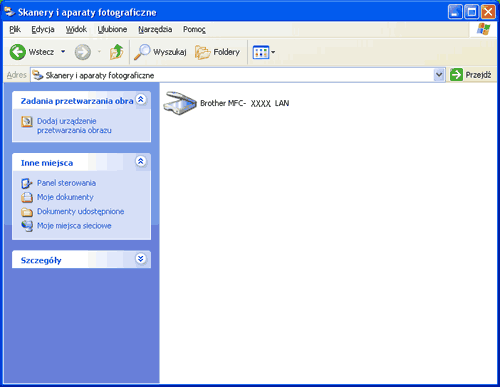
Task: Click the Przejdź button label
Action: tap(478, 75)
